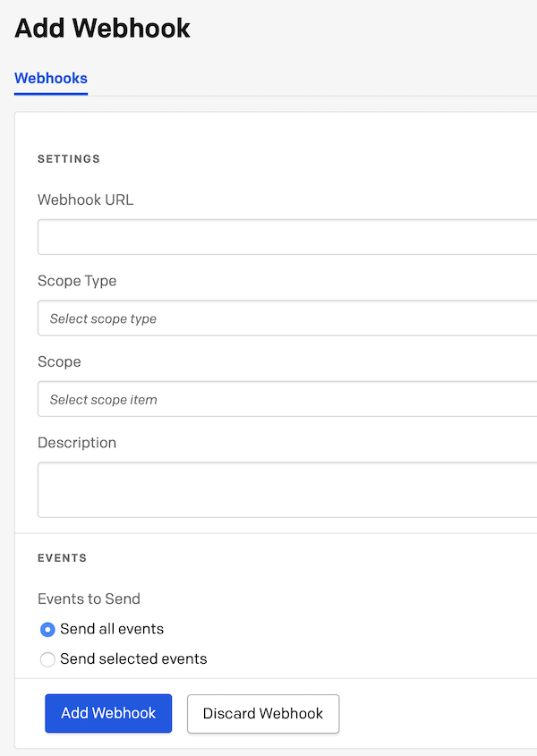Click the Events to Send label
Screen dimensions: 537x756
pos(89,599)
